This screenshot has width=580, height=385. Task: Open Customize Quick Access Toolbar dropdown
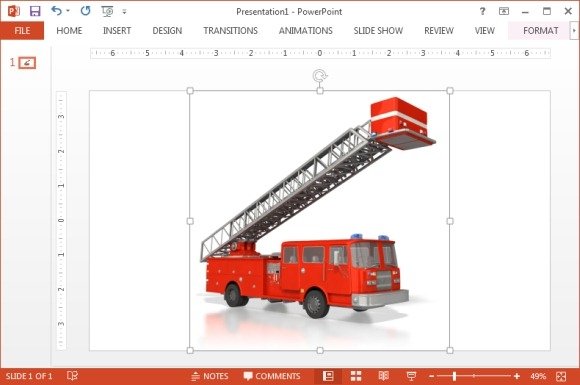click(x=125, y=11)
